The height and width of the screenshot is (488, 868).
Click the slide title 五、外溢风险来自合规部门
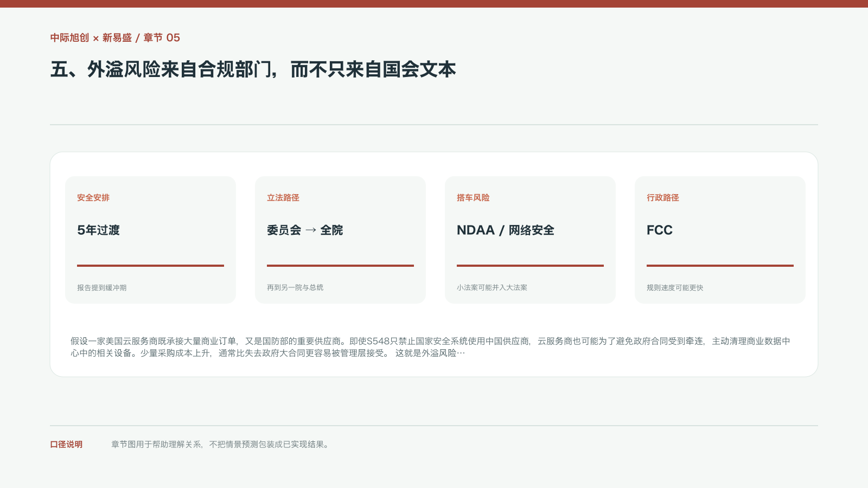[253, 69]
